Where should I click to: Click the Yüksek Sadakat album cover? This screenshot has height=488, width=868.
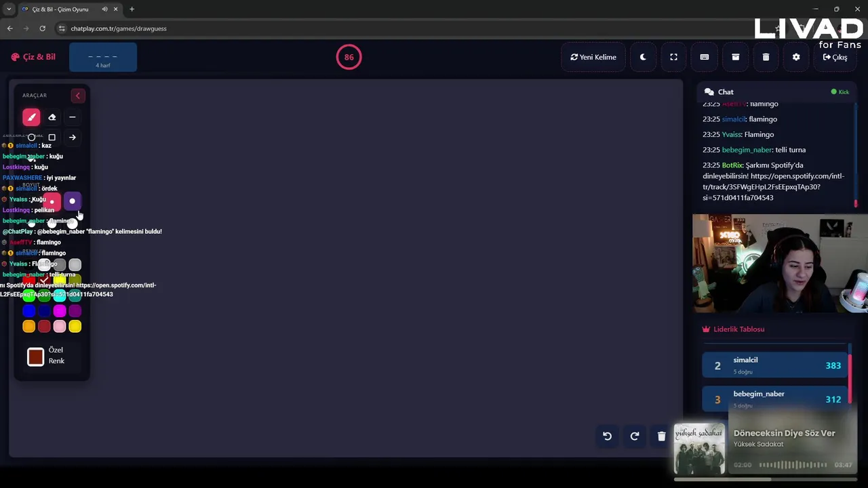[x=699, y=449]
